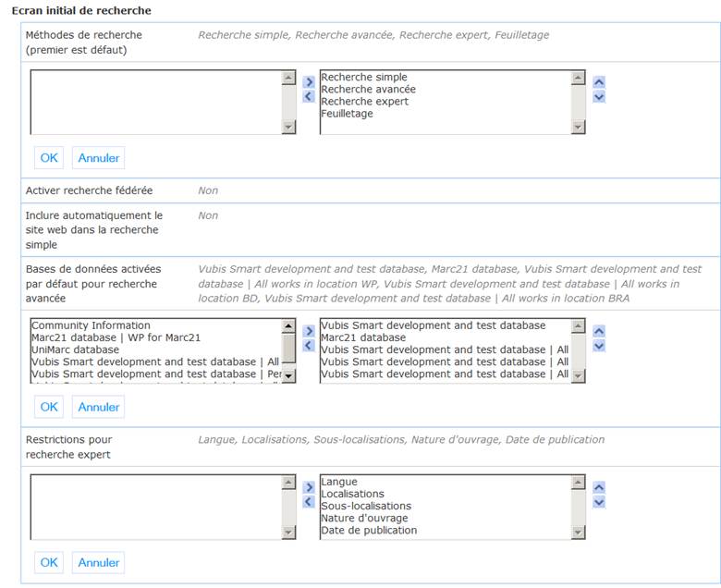This screenshot has width=721, height=588.
Task: Click scroll-up arrow of available databases list
Action: 288,326
